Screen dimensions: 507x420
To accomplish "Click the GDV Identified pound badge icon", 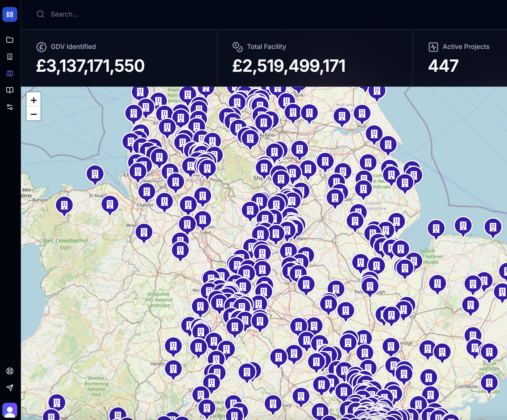I will [41, 47].
